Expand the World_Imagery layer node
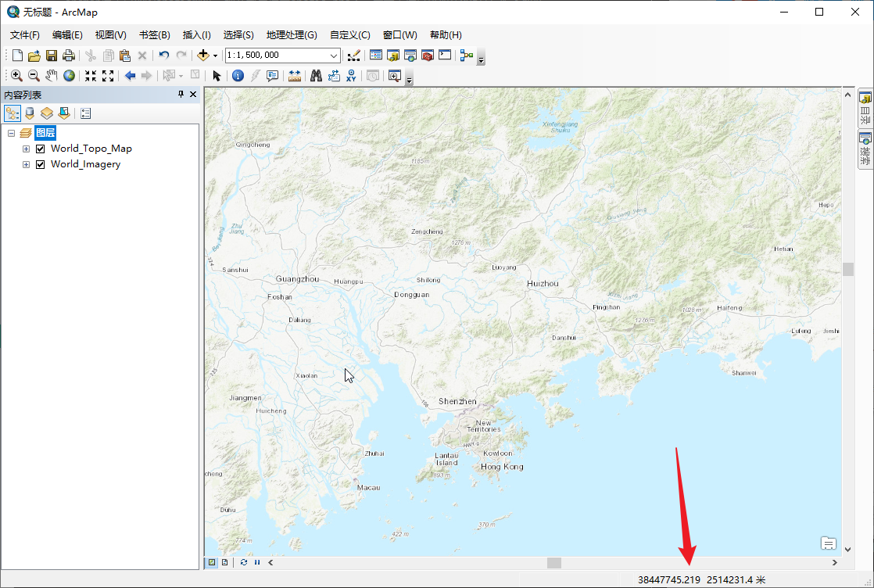The width and height of the screenshot is (874, 588). 26,164
